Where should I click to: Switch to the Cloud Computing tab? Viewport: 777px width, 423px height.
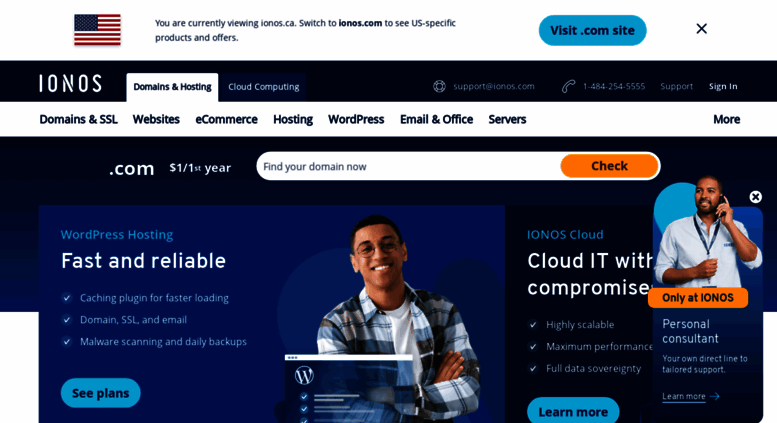pyautogui.click(x=264, y=87)
